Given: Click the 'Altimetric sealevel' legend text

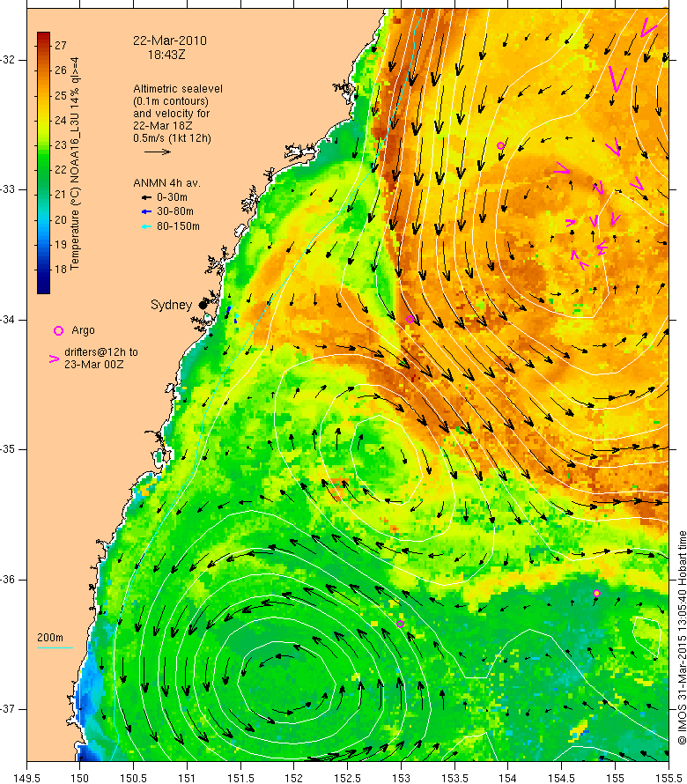Looking at the screenshot, I should tap(178, 89).
